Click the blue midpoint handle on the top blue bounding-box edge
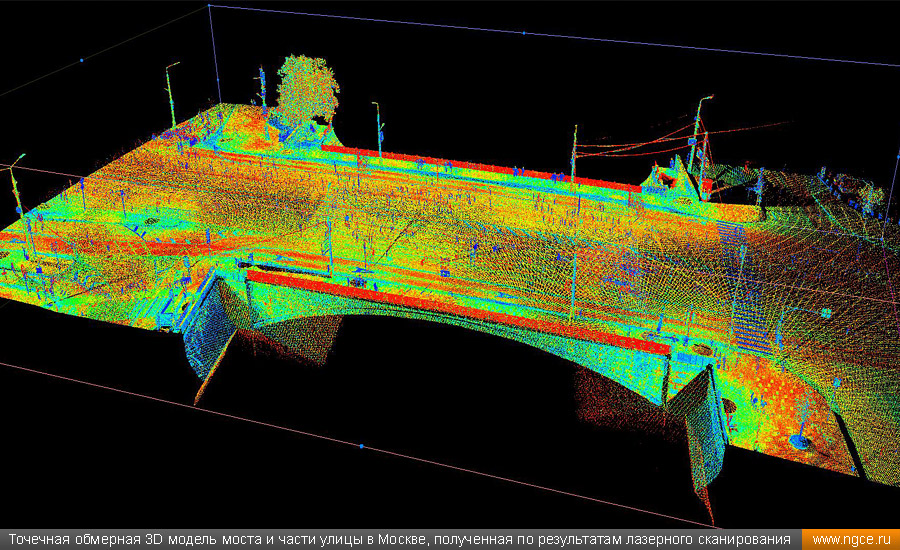 pyautogui.click(x=523, y=33)
